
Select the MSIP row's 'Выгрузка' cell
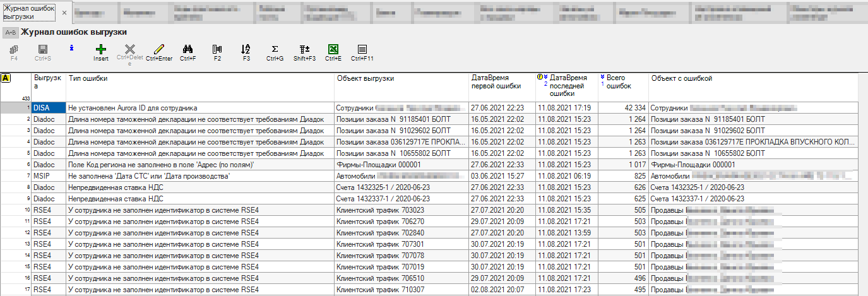tap(49, 175)
